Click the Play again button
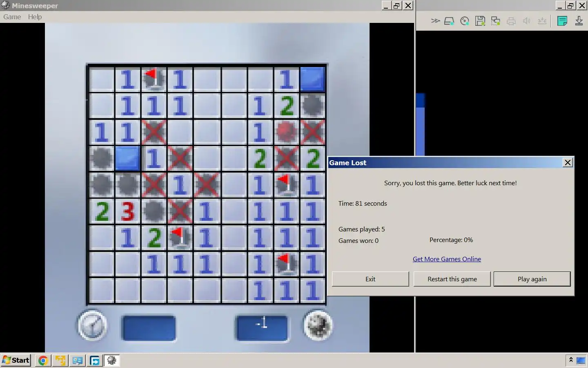 point(532,279)
